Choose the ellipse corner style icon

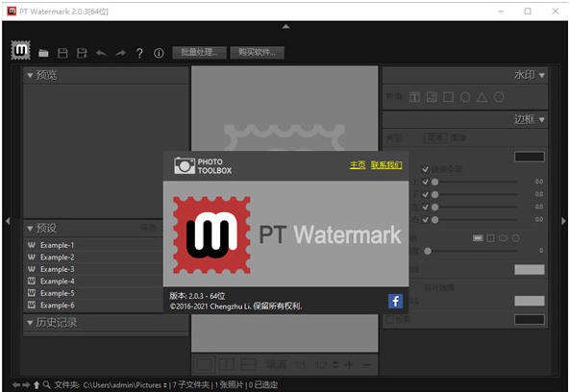click(x=503, y=238)
